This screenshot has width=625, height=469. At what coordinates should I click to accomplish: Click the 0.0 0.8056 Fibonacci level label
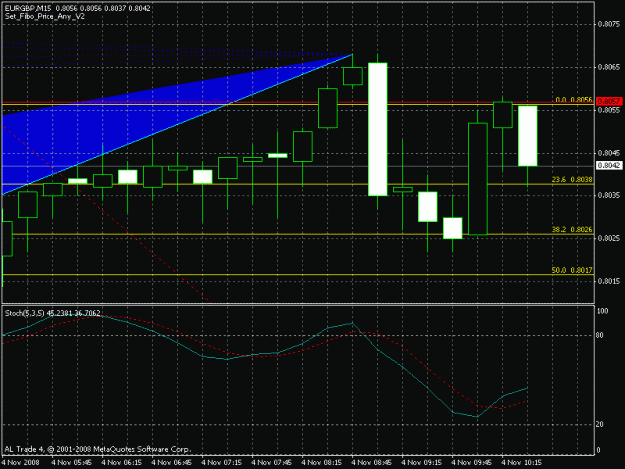[x=574, y=100]
